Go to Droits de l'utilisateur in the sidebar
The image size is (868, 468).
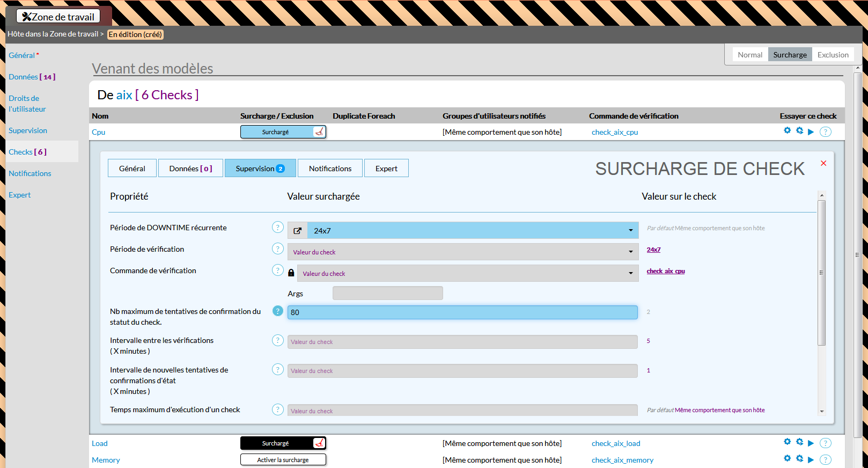(x=27, y=104)
